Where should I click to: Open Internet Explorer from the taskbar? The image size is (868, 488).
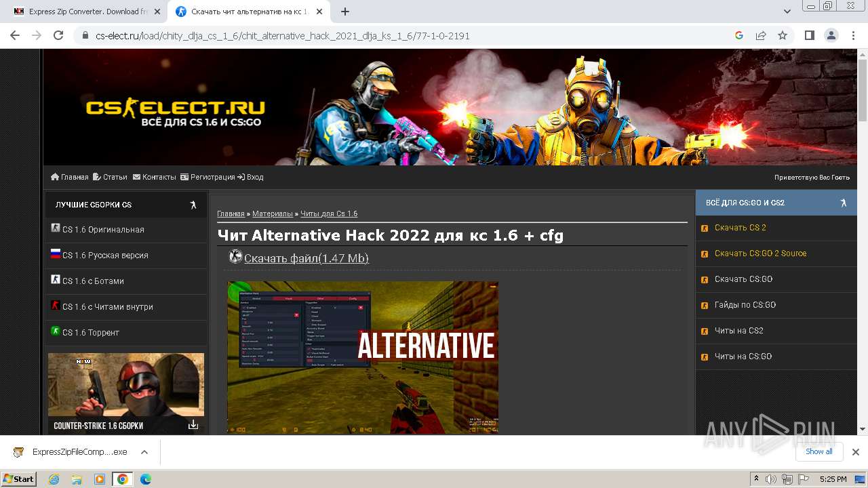[54, 479]
